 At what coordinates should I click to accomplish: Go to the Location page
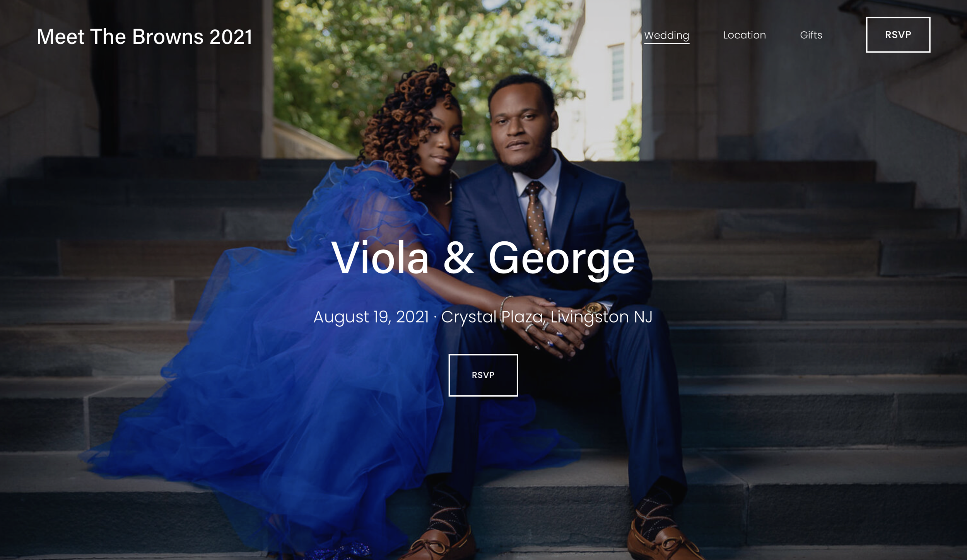click(x=745, y=35)
